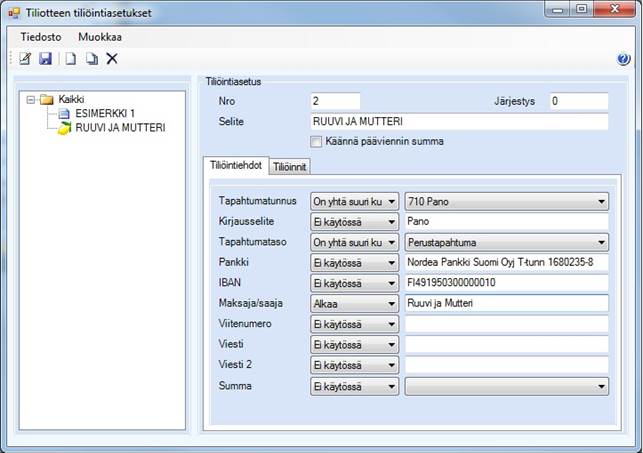Click the Järjestys number field
The width and height of the screenshot is (643, 453).
click(577, 101)
